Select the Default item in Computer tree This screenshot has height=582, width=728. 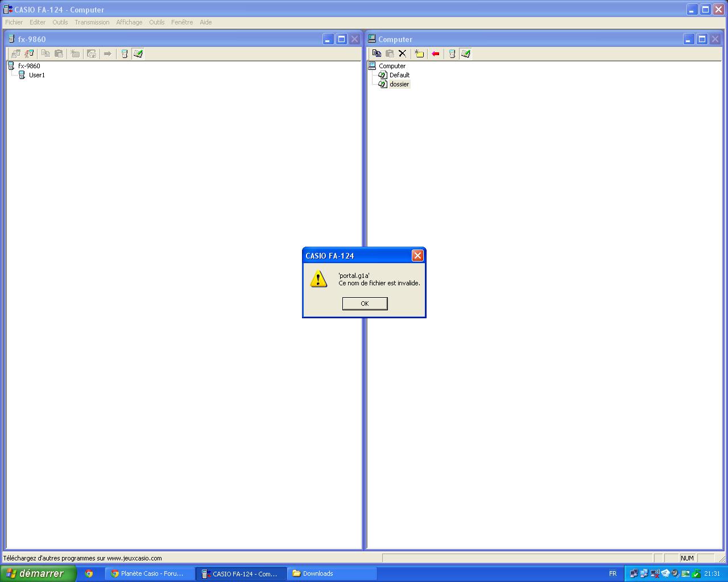399,75
